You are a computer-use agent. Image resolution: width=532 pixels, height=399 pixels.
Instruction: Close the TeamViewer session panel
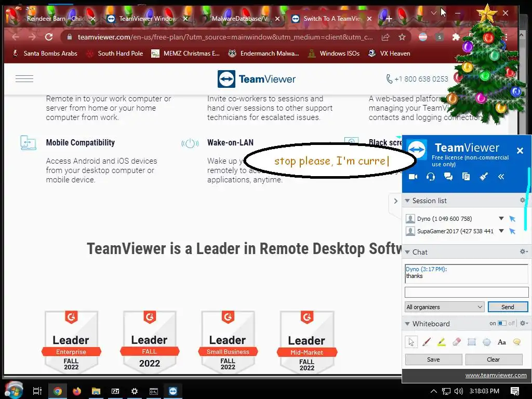point(520,151)
